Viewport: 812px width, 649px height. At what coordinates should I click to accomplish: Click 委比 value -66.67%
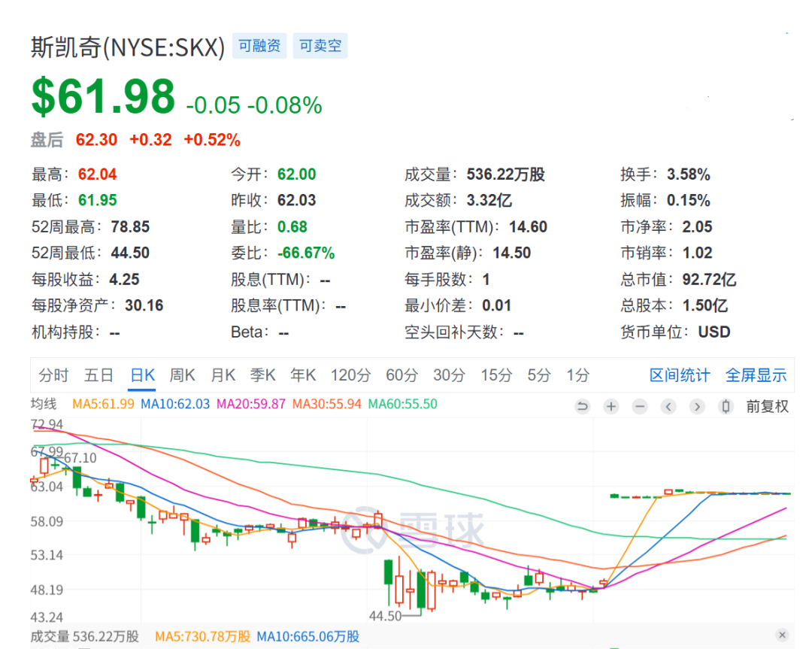(x=305, y=253)
